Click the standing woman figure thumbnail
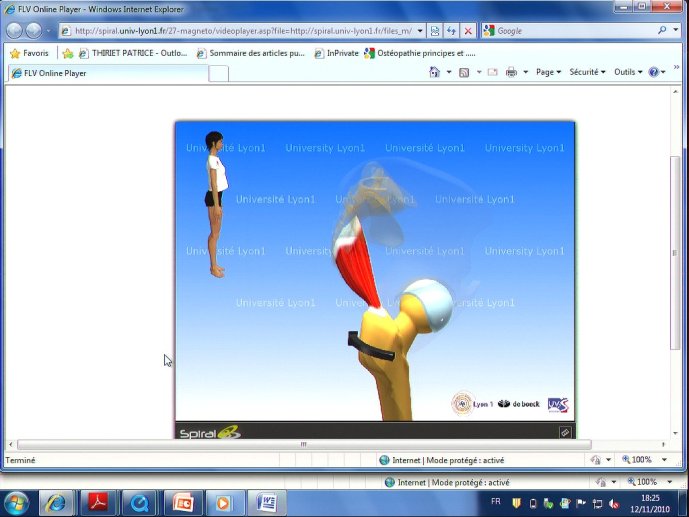 [x=216, y=204]
